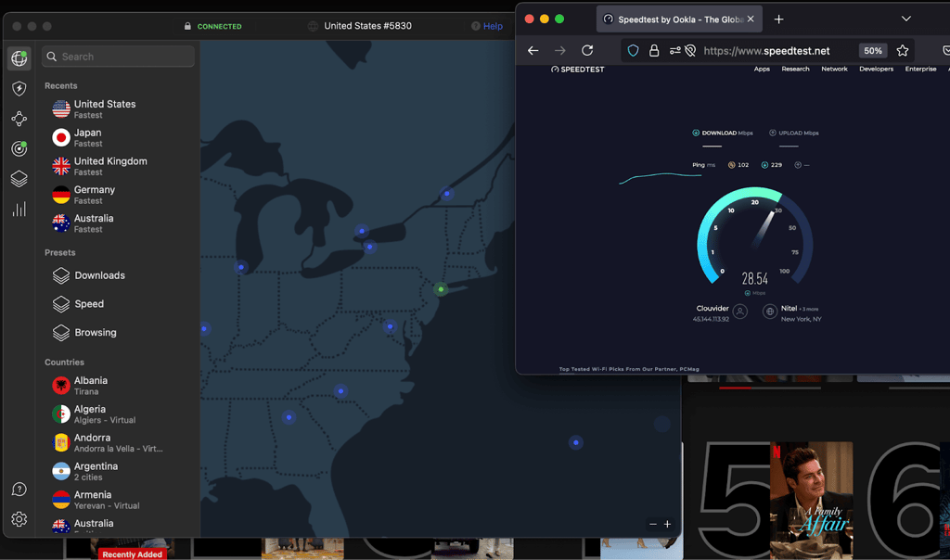Open the help chat bubble icon
The width and height of the screenshot is (950, 560).
(19, 490)
